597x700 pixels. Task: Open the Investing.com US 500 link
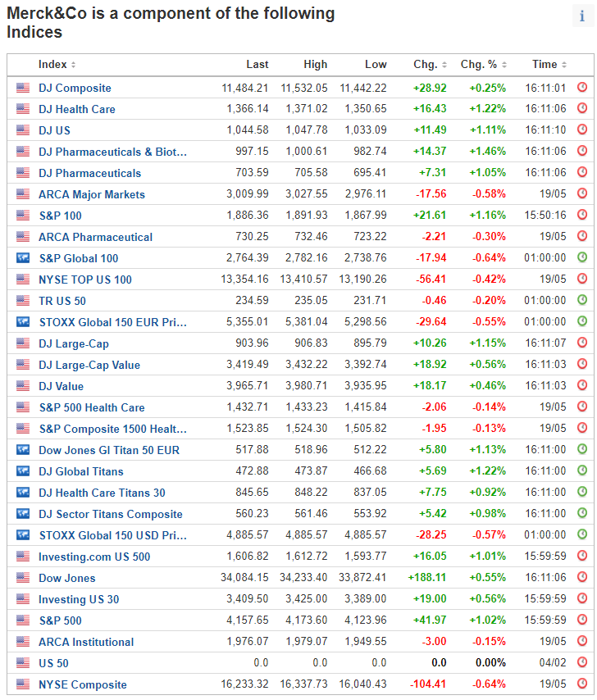coord(94,557)
